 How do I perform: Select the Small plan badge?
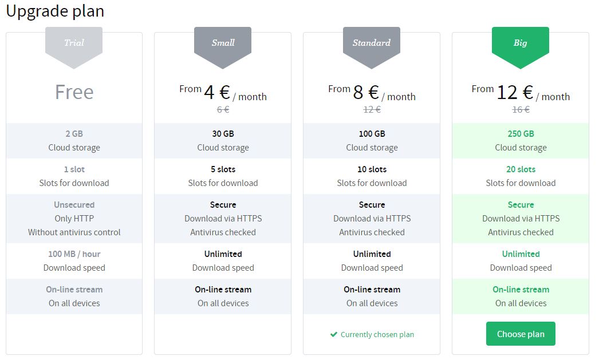click(x=223, y=44)
